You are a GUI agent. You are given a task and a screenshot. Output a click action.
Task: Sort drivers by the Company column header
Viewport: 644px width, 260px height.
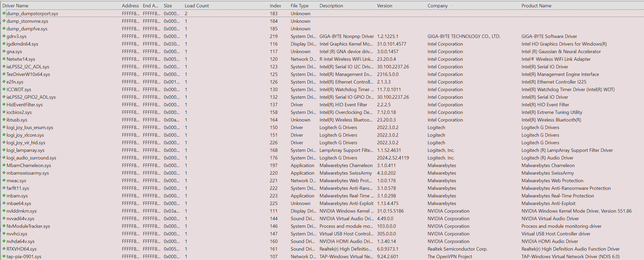(438, 5)
